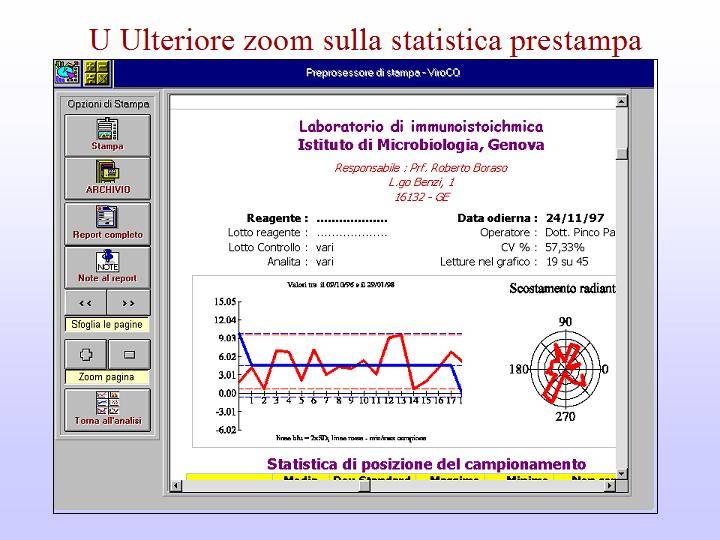This screenshot has height=540, width=720.
Task: Click the Preprocessore di stampa title bar
Action: point(382,73)
